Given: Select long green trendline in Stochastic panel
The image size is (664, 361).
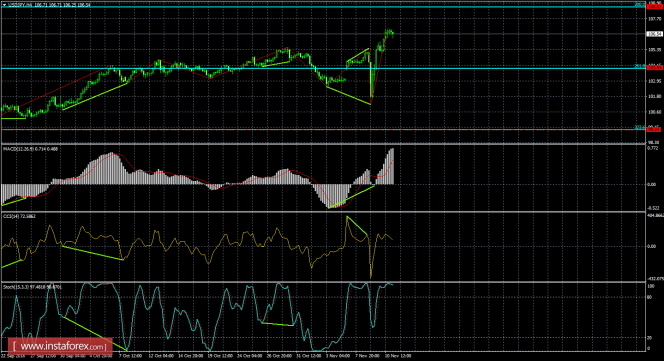Looking at the screenshot, I should [x=94, y=333].
